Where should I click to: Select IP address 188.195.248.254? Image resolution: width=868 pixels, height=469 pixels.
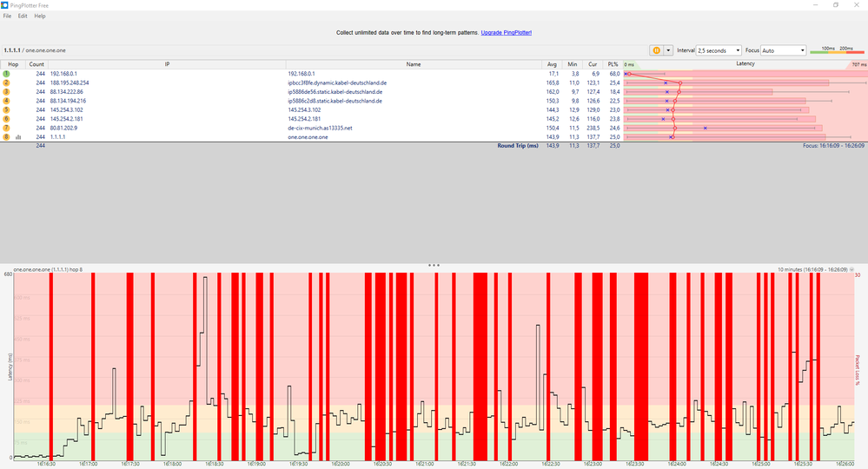pyautogui.click(x=70, y=83)
